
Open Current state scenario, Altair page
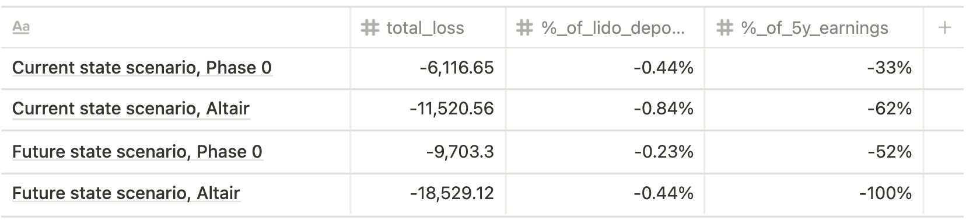(x=131, y=109)
